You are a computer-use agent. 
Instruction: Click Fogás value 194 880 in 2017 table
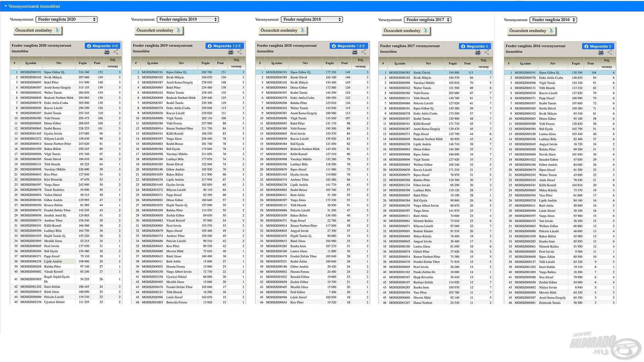[454, 72]
